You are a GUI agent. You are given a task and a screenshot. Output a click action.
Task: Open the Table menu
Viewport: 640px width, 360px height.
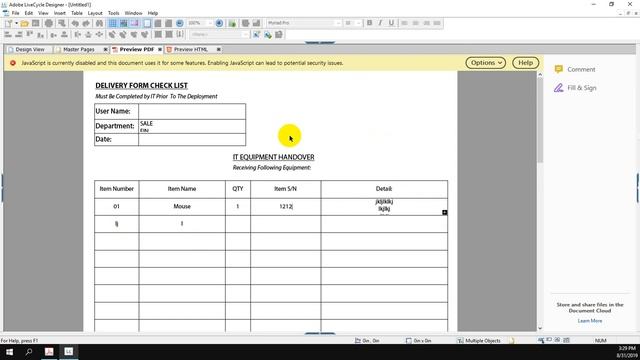click(77, 13)
